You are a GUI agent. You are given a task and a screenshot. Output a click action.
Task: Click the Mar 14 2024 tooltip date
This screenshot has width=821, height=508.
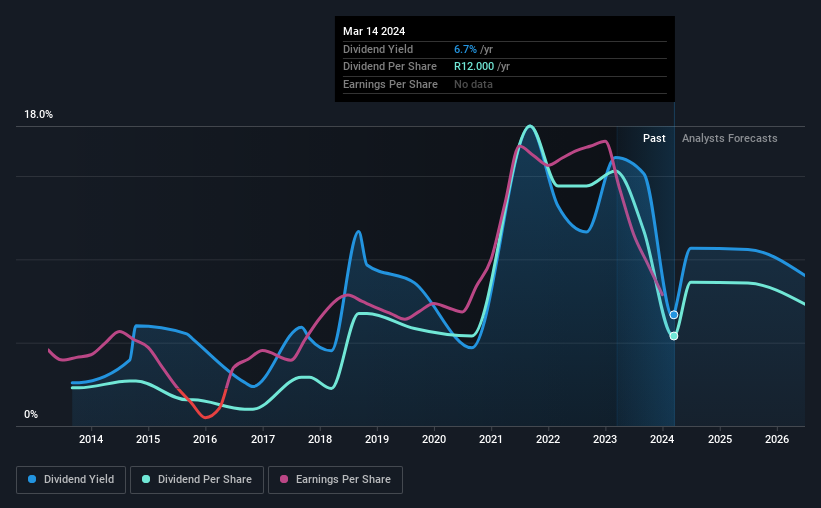coord(374,31)
